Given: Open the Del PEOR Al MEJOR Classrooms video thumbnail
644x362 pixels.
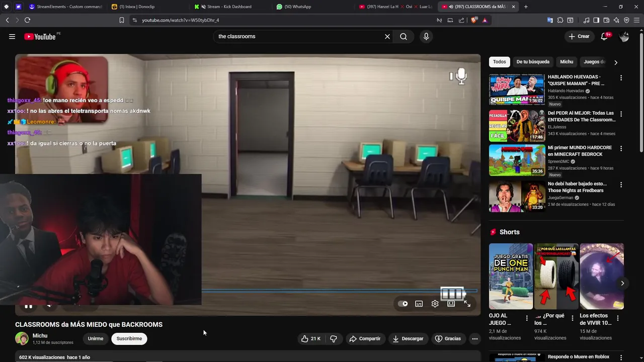Looking at the screenshot, I should [x=517, y=126].
